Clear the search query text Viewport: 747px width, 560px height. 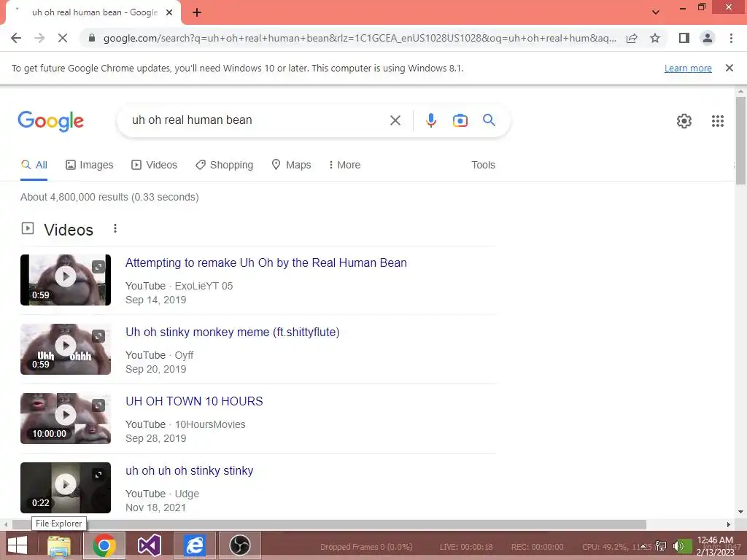click(395, 120)
